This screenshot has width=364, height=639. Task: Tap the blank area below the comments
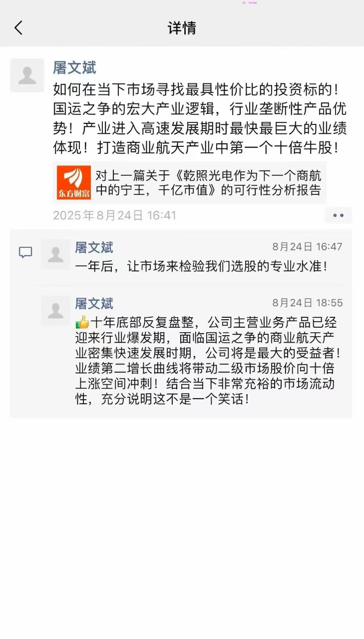click(182, 525)
